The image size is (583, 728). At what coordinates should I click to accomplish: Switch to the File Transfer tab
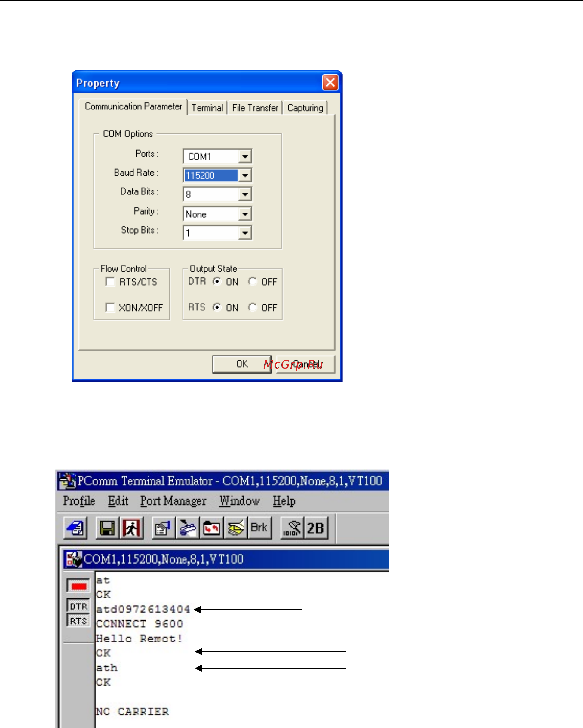pyautogui.click(x=255, y=108)
